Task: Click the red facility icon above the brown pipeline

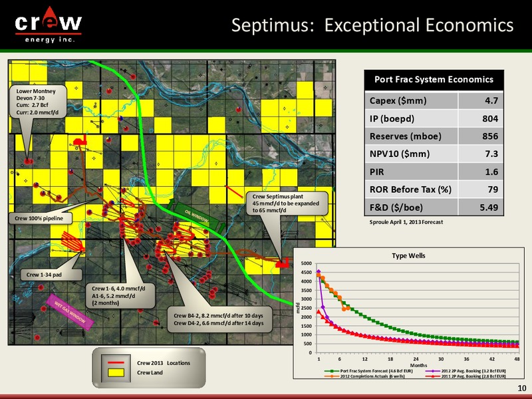Action: [x=80, y=140]
